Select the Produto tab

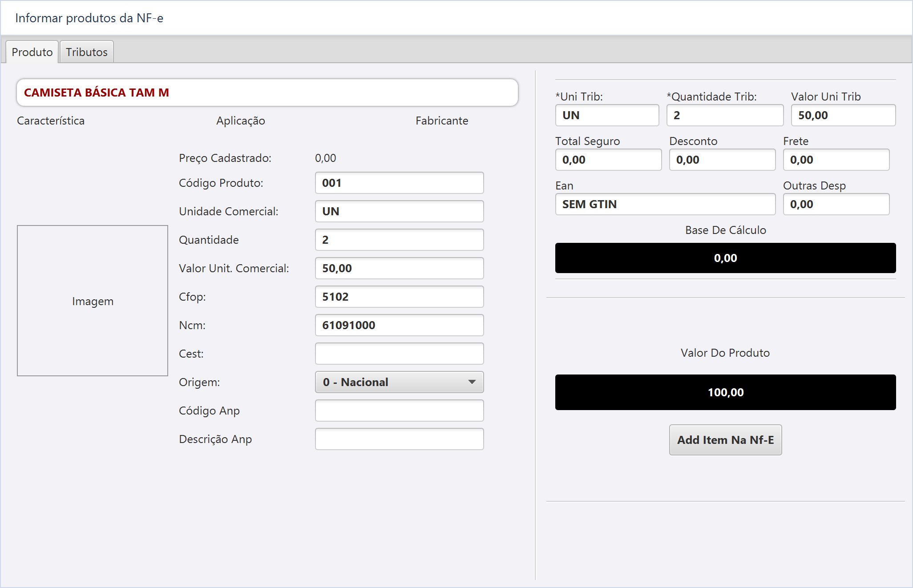point(32,52)
